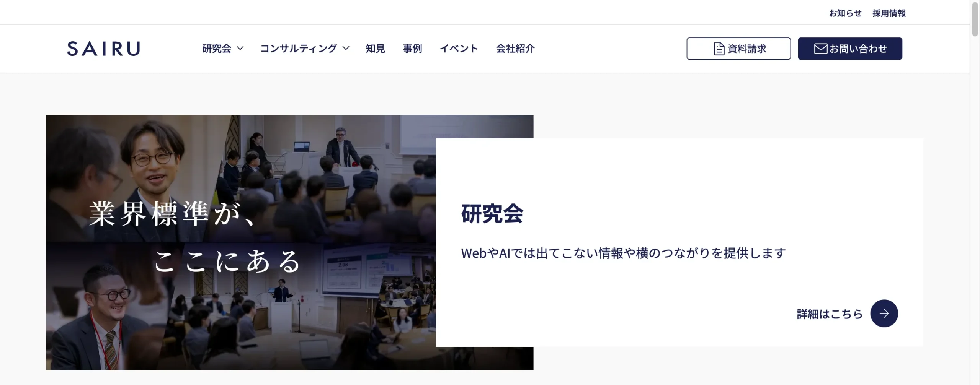Click the お知らせ link
This screenshot has height=385, width=980.
click(845, 13)
